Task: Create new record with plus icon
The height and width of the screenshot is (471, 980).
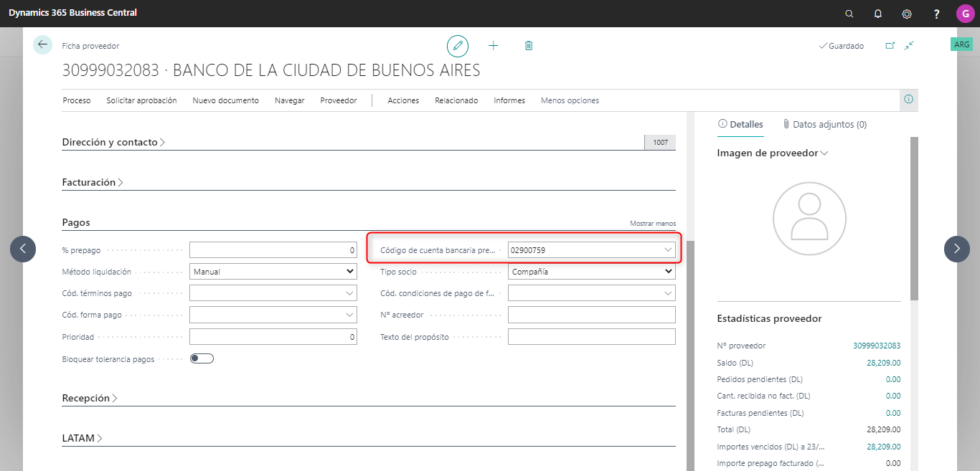Action: click(494, 45)
